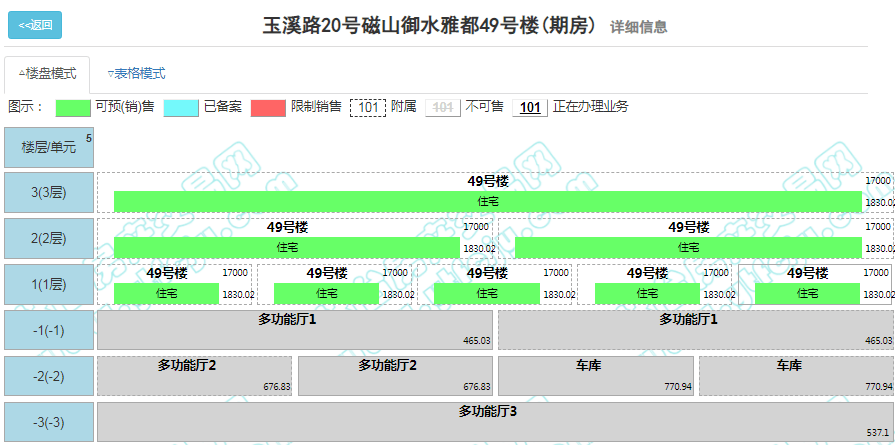Click the red 限制销售 legend swatch

point(268,107)
